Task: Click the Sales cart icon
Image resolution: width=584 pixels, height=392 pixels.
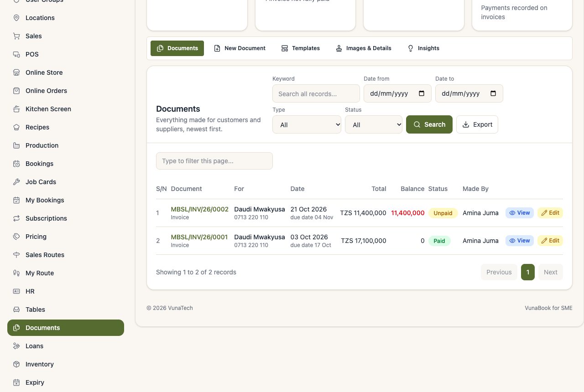Action: pyautogui.click(x=16, y=36)
